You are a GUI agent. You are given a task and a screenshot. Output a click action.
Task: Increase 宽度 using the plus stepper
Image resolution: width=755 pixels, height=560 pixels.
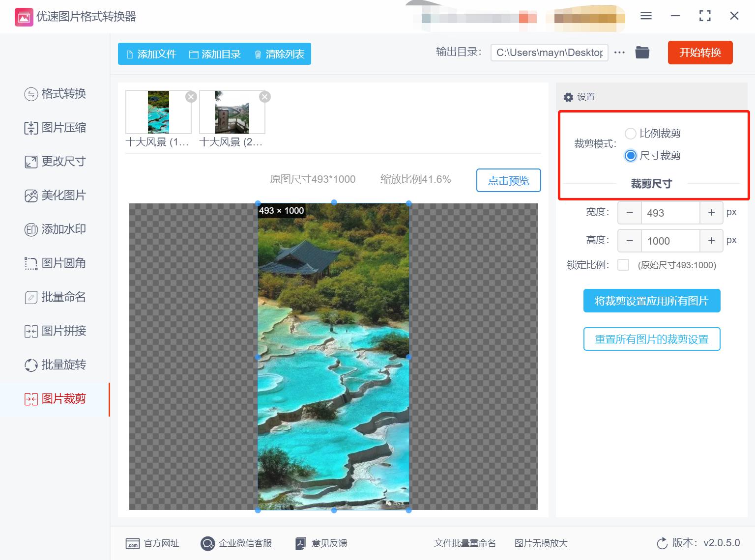tap(711, 213)
